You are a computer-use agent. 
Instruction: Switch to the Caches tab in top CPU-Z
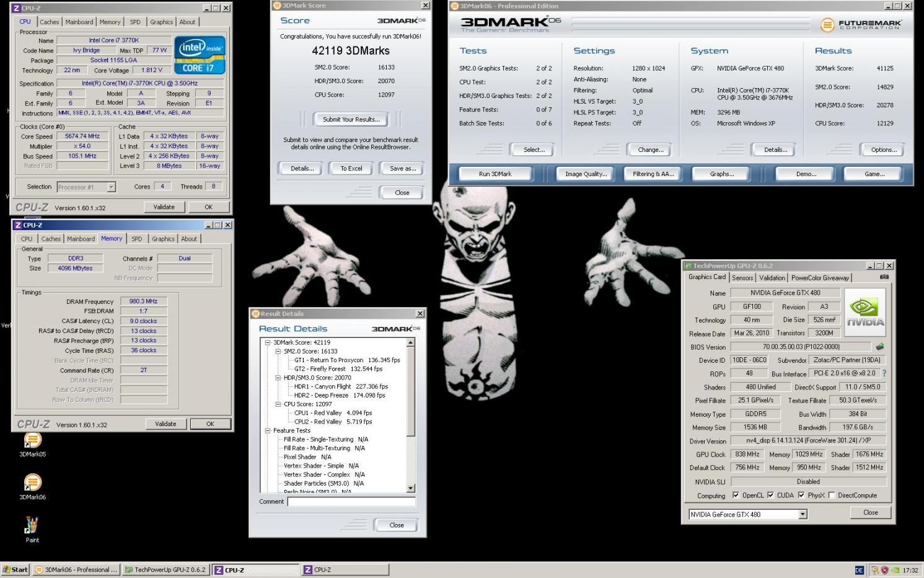click(50, 22)
